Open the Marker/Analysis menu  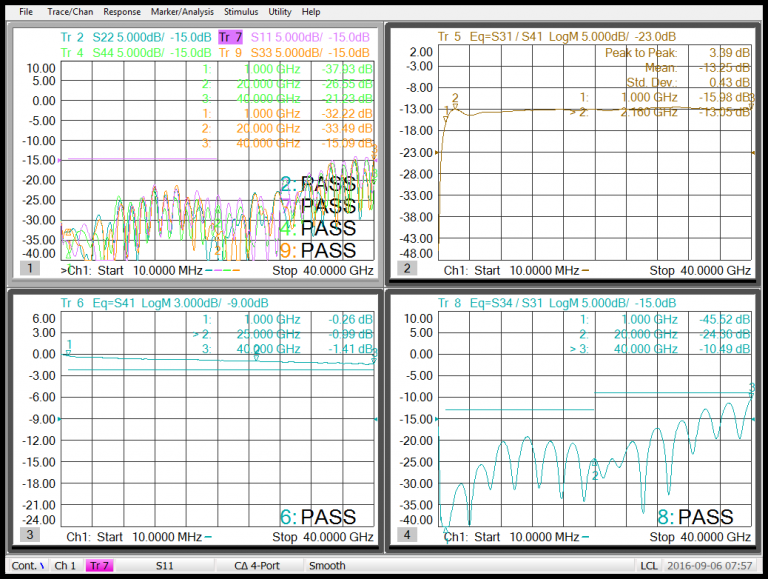pyautogui.click(x=182, y=12)
